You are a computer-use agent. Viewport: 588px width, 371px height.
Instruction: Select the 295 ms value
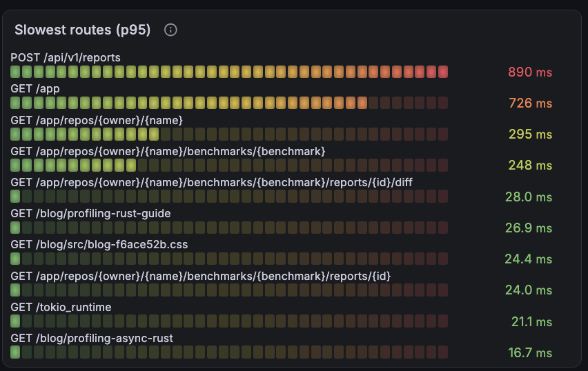point(530,134)
